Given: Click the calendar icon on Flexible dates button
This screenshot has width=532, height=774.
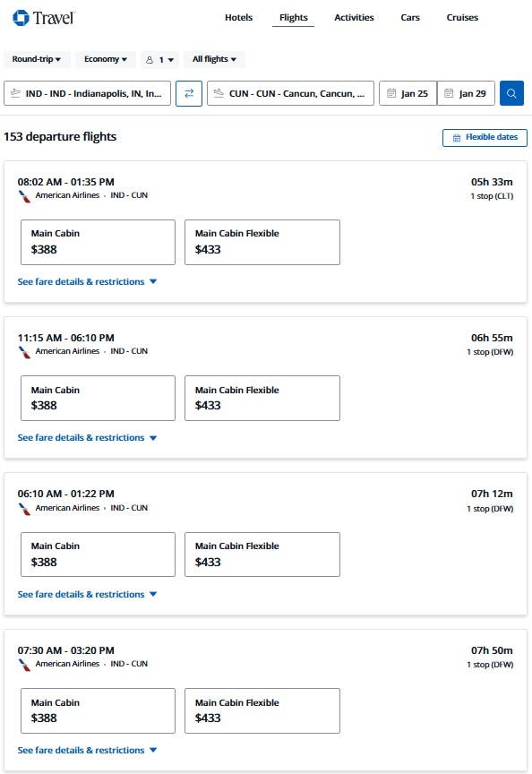Looking at the screenshot, I should tap(457, 137).
